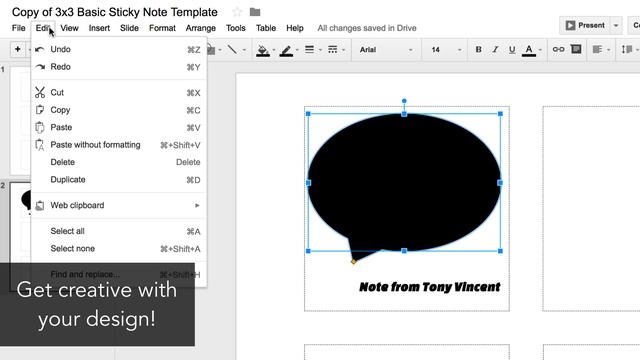The height and width of the screenshot is (360, 640).
Task: Select the line tool in toolbar
Action: 232,50
